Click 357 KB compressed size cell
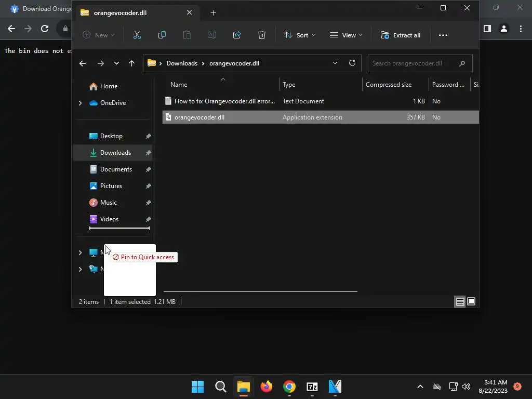Image resolution: width=532 pixels, height=399 pixels. click(416, 117)
